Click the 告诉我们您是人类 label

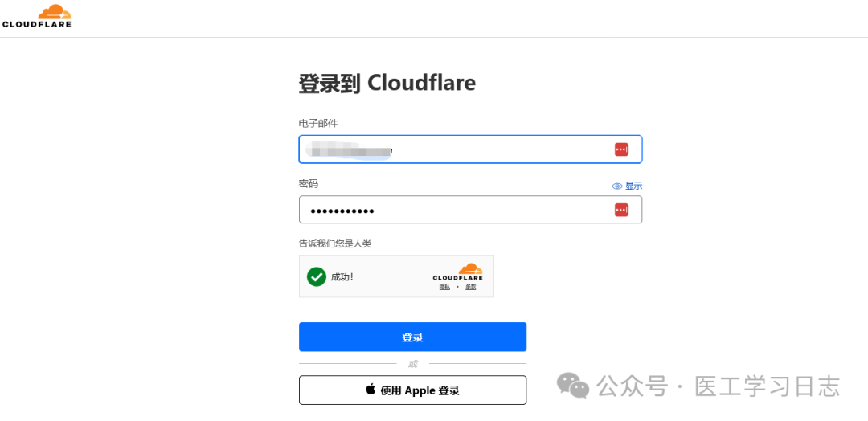335,243
